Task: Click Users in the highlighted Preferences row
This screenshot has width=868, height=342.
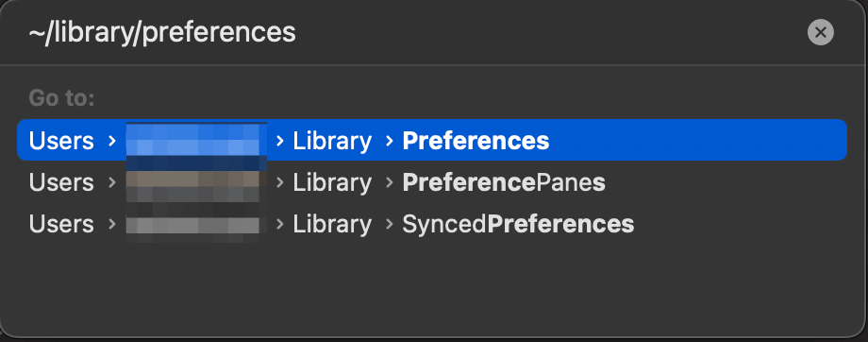Action: pyautogui.click(x=61, y=141)
